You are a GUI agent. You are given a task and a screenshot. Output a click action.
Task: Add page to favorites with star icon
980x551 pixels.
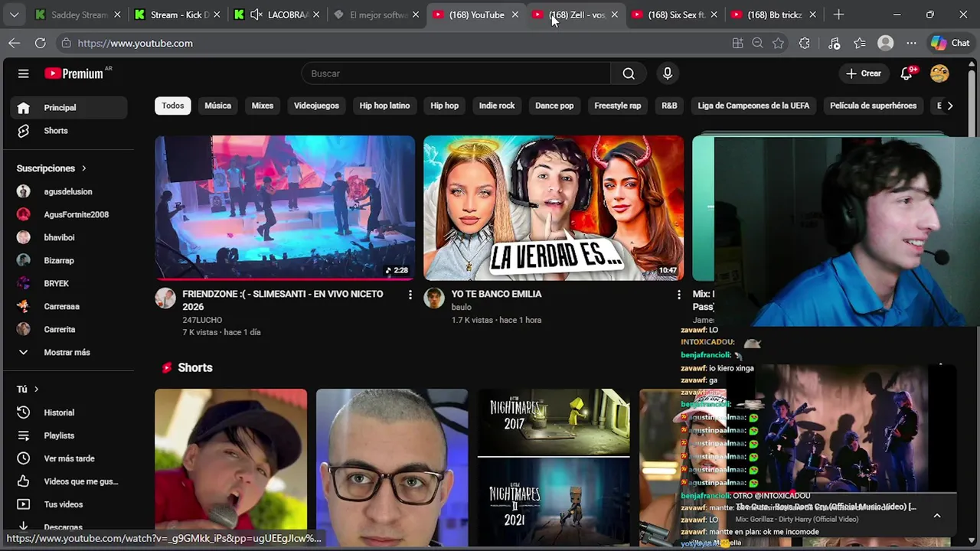pyautogui.click(x=779, y=44)
